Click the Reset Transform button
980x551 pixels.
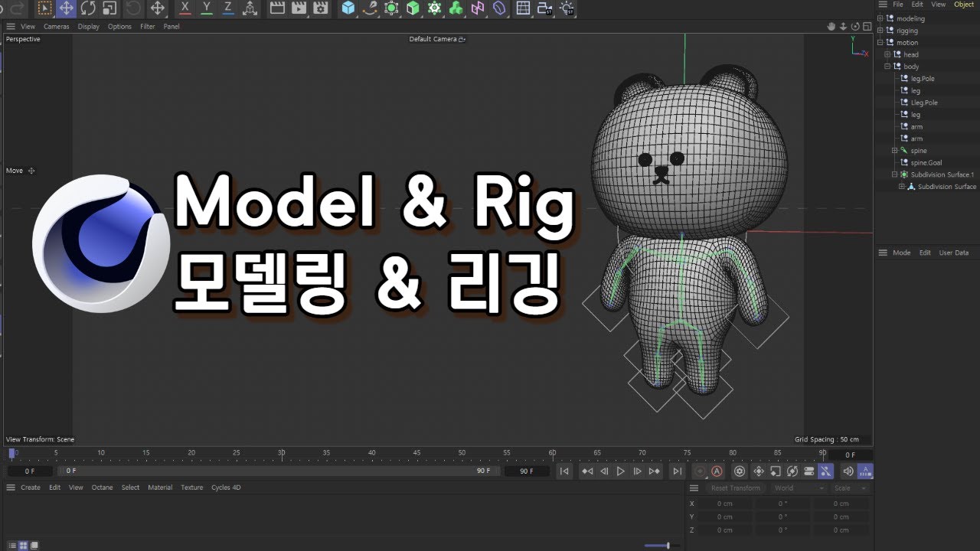[736, 488]
